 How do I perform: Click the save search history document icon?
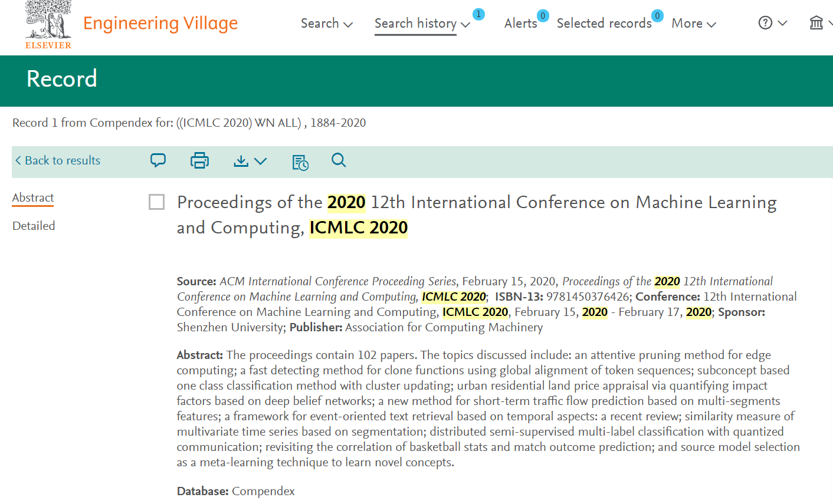point(300,162)
